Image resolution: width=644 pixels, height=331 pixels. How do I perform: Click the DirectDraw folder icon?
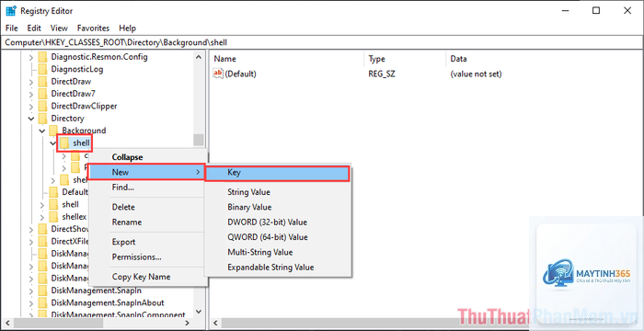click(x=42, y=82)
